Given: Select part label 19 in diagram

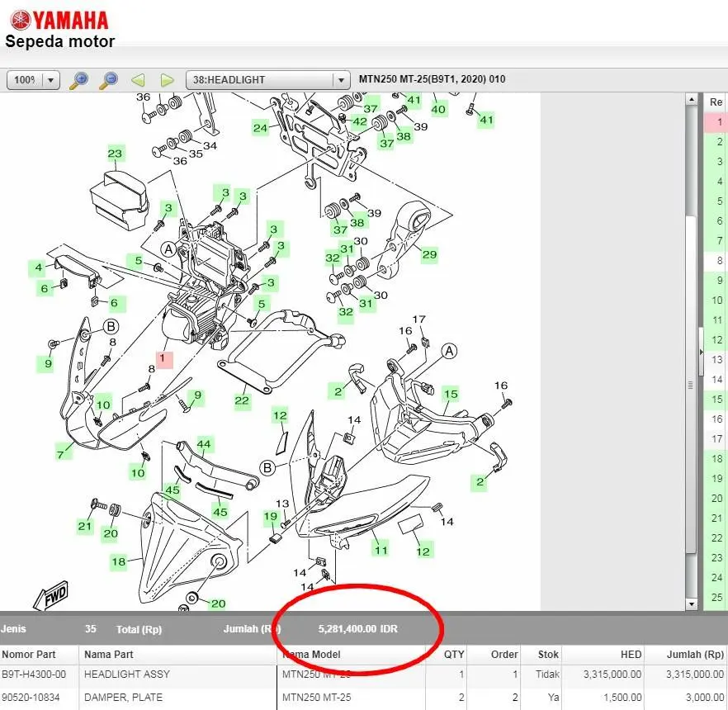Looking at the screenshot, I should [271, 516].
